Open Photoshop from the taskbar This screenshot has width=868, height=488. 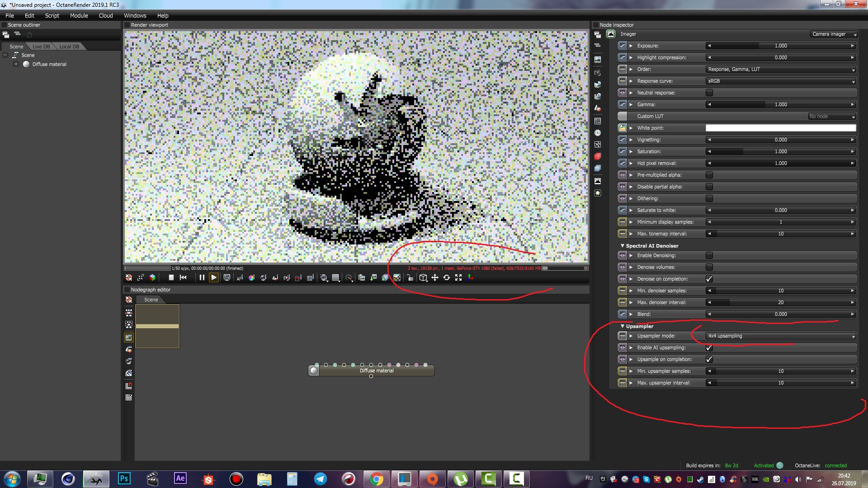(124, 479)
